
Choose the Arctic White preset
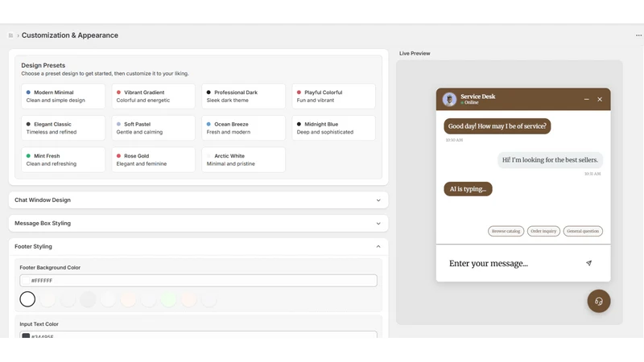244,159
